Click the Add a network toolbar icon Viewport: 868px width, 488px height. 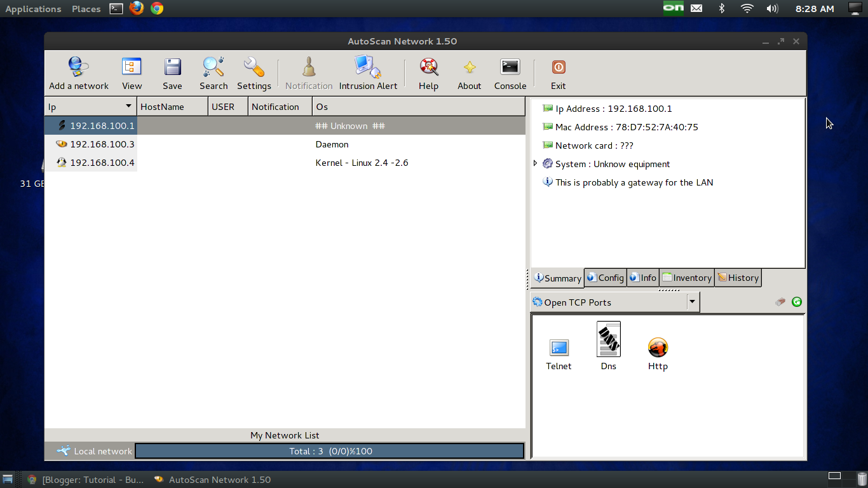coord(79,67)
